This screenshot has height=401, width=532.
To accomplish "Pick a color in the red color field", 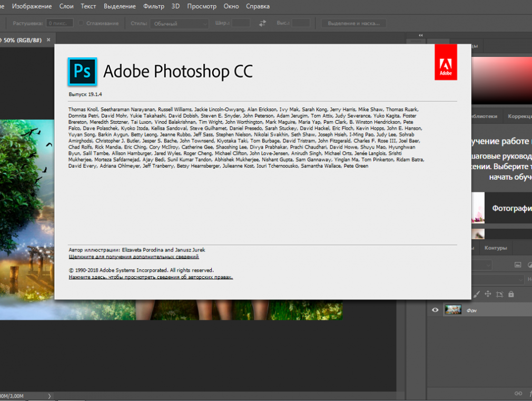I will coord(501,81).
